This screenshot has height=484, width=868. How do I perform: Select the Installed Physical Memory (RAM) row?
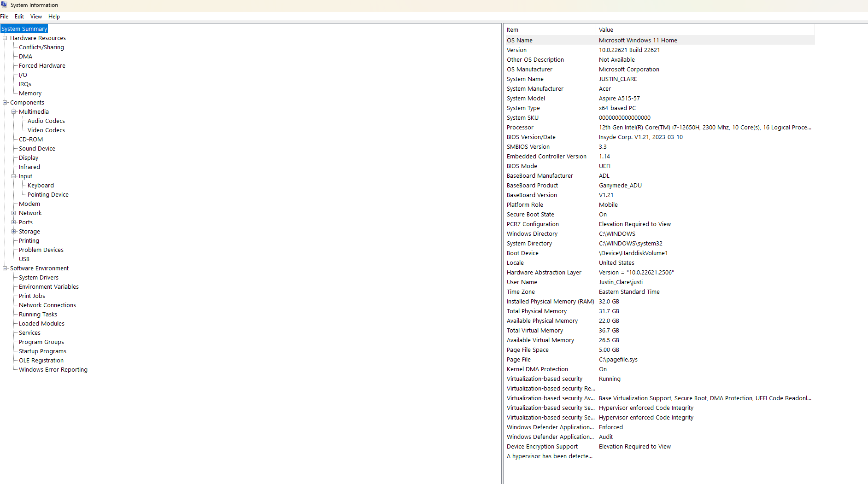pos(660,302)
